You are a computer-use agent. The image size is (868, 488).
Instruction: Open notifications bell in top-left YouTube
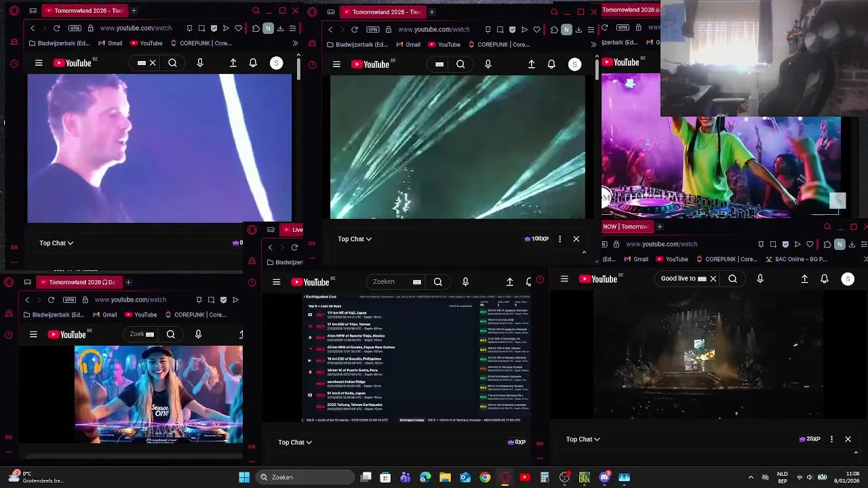253,63
